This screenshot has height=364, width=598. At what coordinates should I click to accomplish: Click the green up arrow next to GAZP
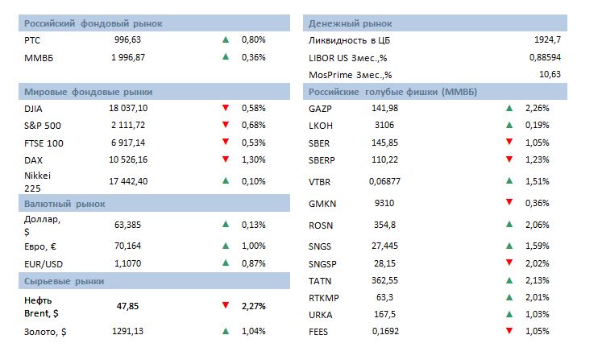509,108
